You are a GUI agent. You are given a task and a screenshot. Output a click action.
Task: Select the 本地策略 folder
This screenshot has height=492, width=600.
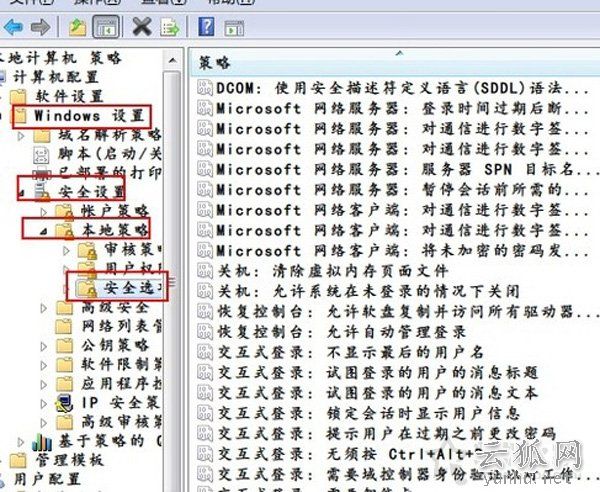pyautogui.click(x=114, y=230)
